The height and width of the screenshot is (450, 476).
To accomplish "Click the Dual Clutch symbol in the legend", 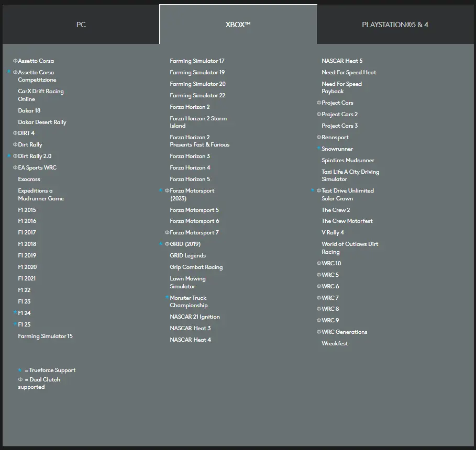I will point(20,380).
